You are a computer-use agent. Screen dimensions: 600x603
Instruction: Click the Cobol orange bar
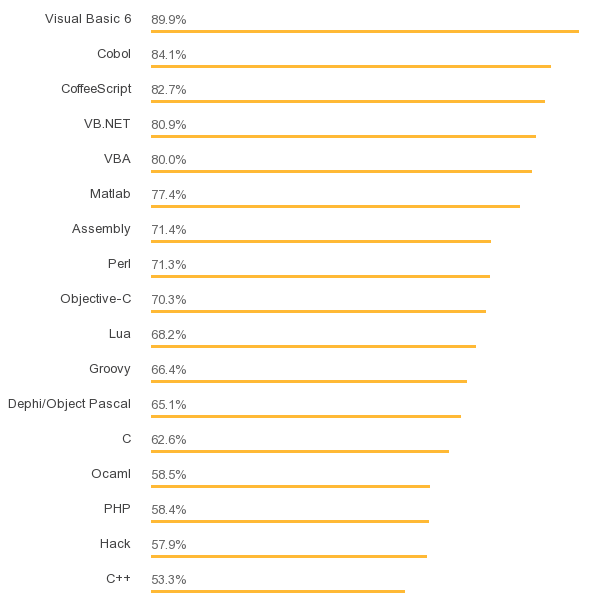350,66
